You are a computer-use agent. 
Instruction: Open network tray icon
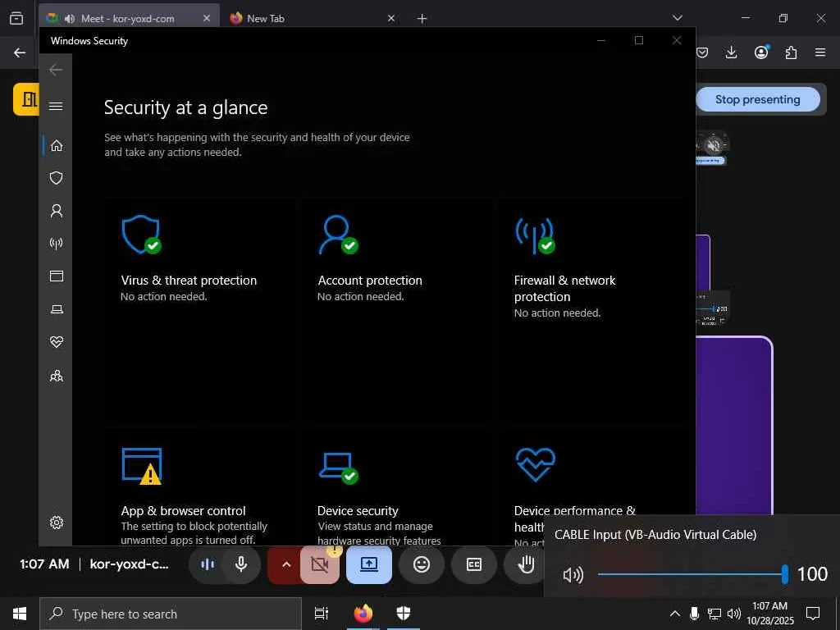[x=714, y=614]
